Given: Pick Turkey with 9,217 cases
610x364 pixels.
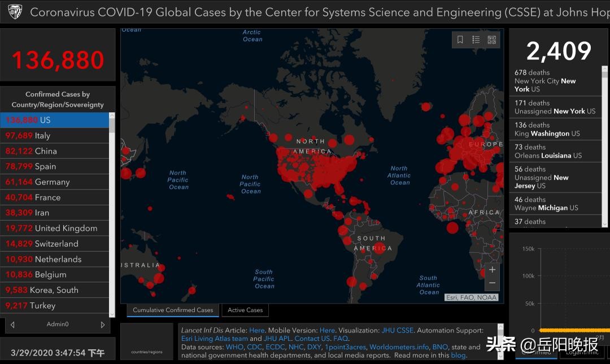Looking at the screenshot, I should 54,306.
